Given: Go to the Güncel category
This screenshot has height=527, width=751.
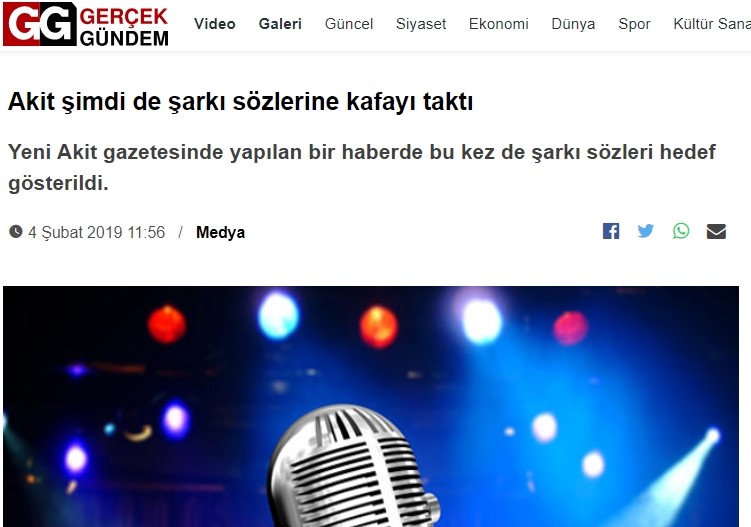Looking at the screenshot, I should click(x=349, y=24).
